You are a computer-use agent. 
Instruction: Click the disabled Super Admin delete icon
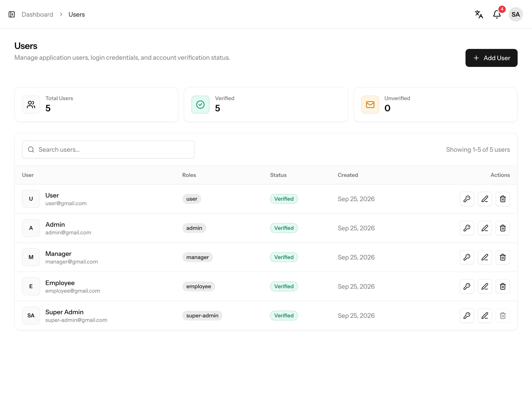503,316
